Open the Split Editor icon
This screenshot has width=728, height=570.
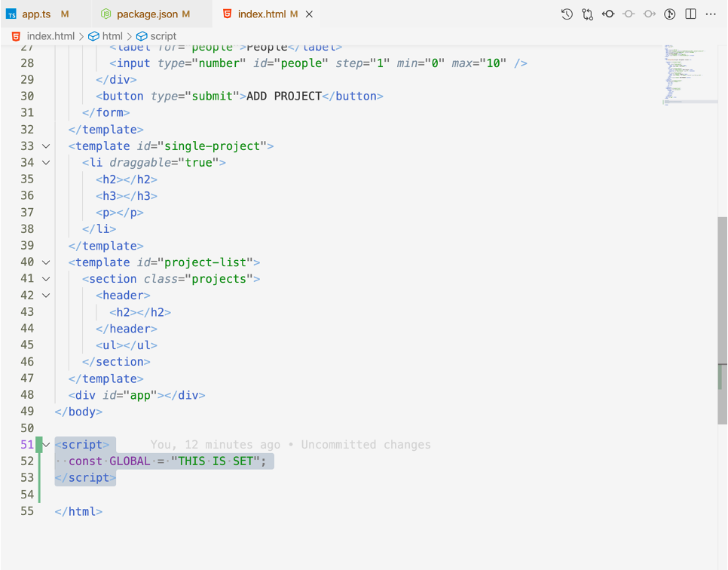tap(690, 14)
